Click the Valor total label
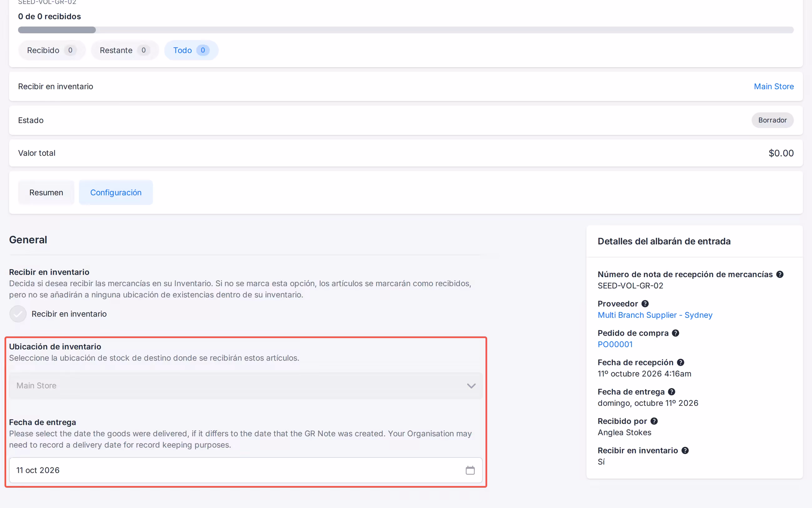 (x=37, y=153)
